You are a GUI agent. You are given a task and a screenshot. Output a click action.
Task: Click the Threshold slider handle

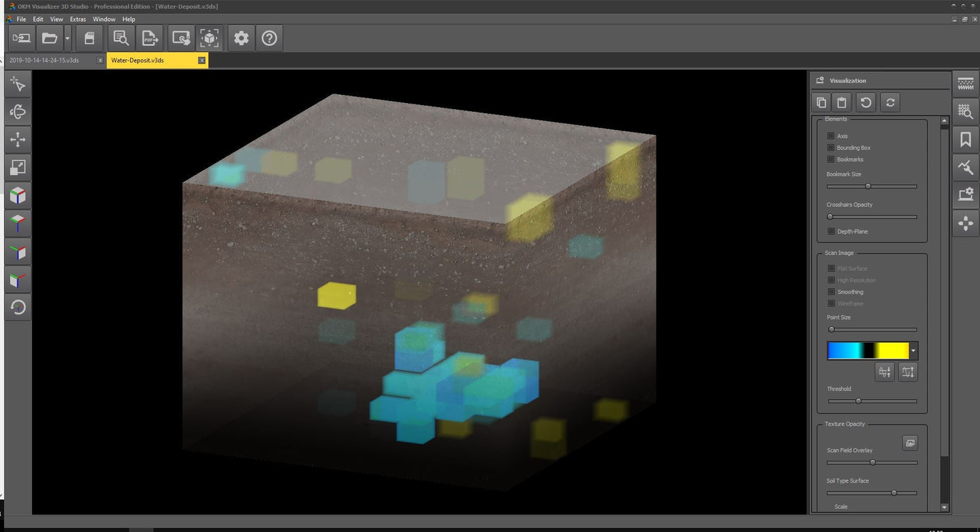tap(858, 401)
